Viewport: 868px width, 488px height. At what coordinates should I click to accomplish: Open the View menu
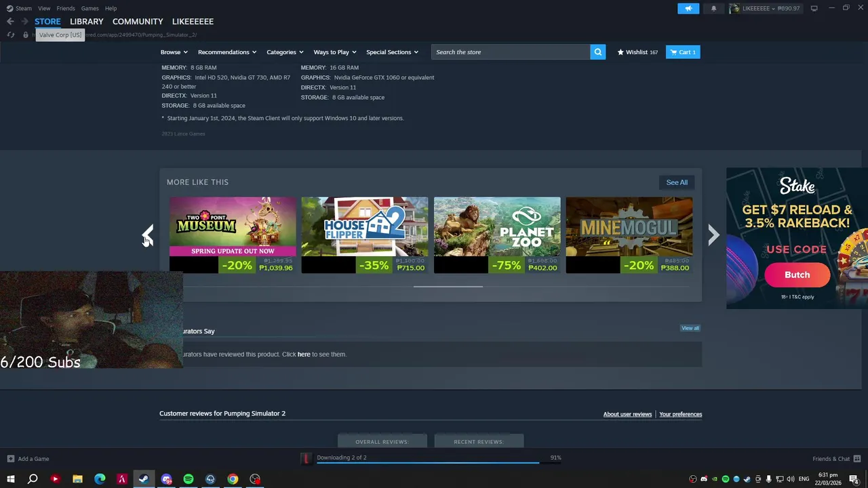pos(44,8)
